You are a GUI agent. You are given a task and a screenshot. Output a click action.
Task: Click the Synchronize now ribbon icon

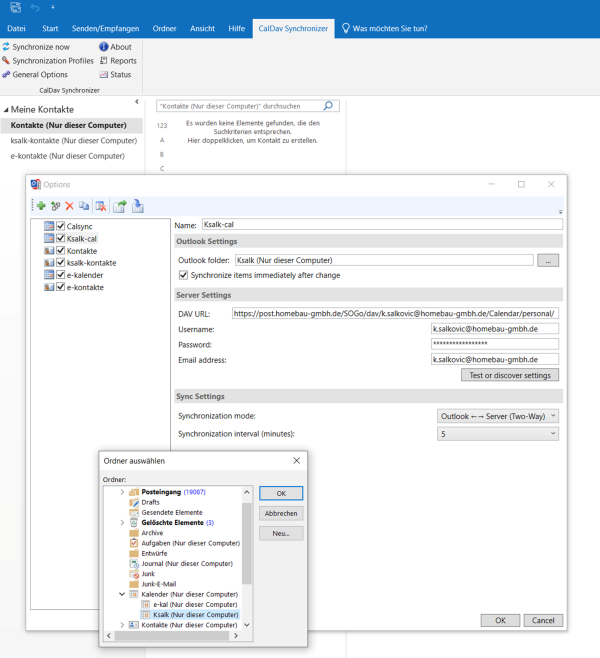click(6, 47)
